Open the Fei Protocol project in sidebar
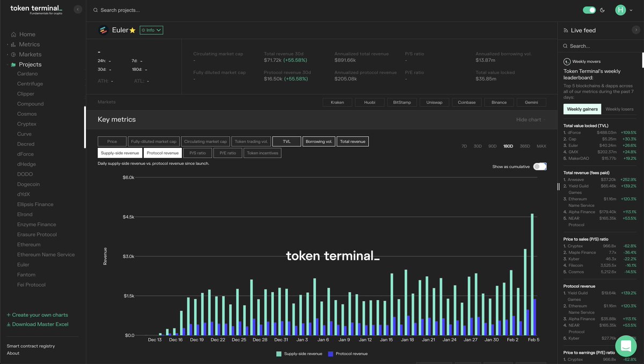This screenshot has height=364, width=644. pos(31,285)
